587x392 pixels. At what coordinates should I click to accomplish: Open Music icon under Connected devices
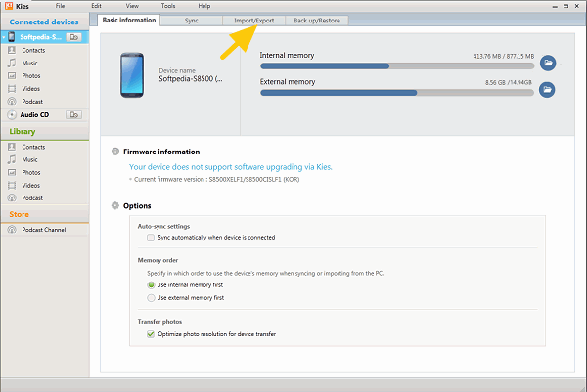click(x=12, y=63)
